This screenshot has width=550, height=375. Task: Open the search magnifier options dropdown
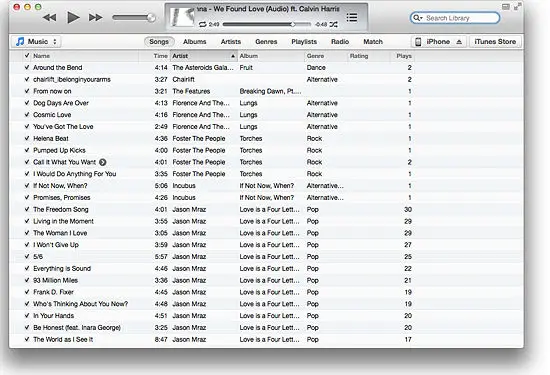click(x=417, y=18)
